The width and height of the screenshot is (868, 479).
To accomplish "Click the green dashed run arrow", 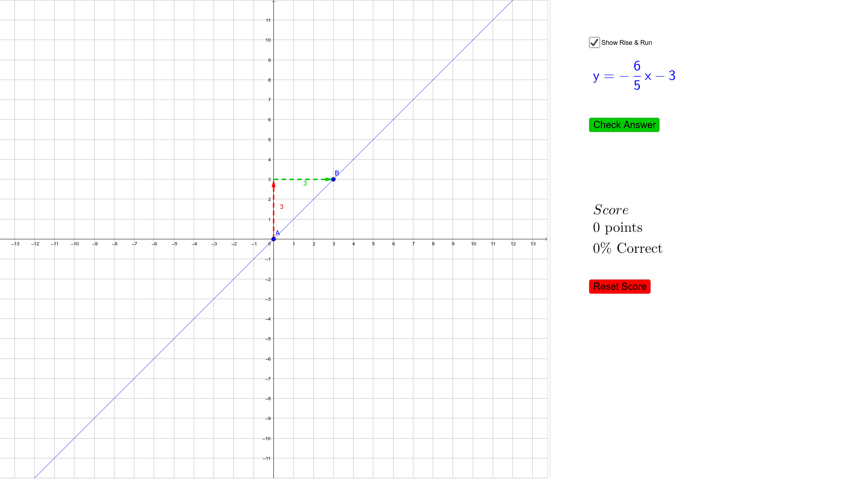I will (303, 179).
